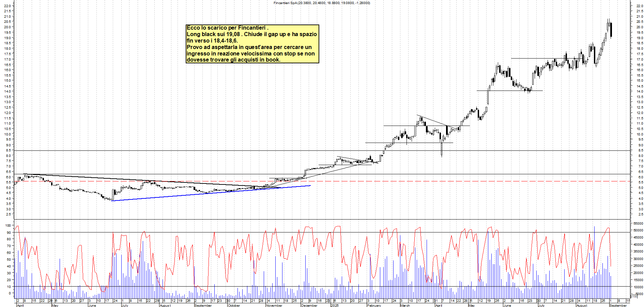This screenshot has height=307, width=644.
Task: Click the text 'Provo ad aspettarla in quest'area'
Action: [229, 47]
